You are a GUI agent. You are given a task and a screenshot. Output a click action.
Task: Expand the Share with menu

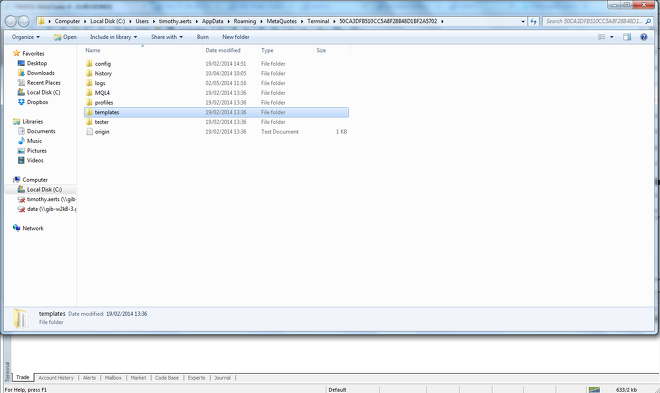pos(167,37)
